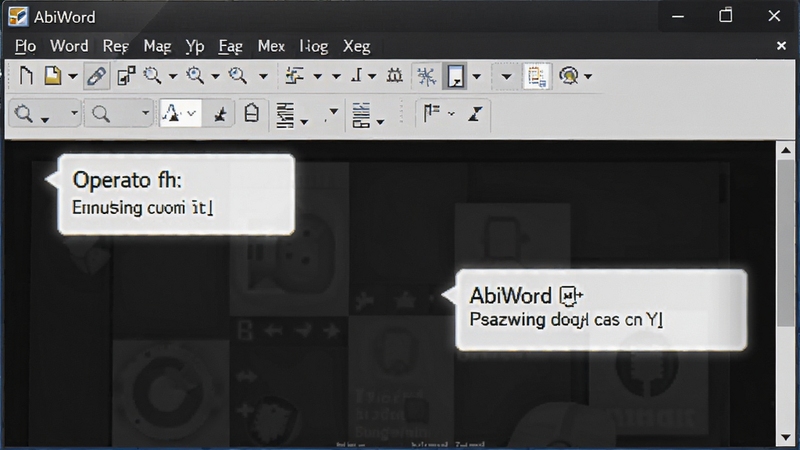The width and height of the screenshot is (800, 450).
Task: Open the Xeg menu
Action: pyautogui.click(x=357, y=46)
